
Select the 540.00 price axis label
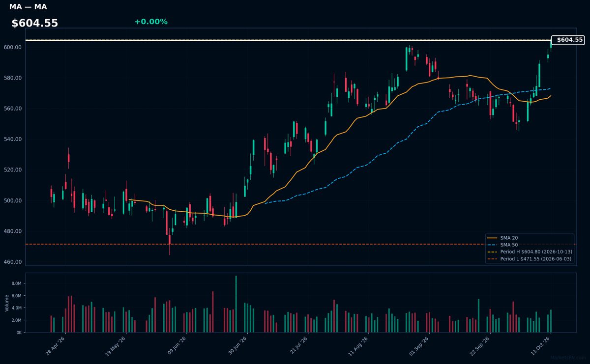point(12,140)
